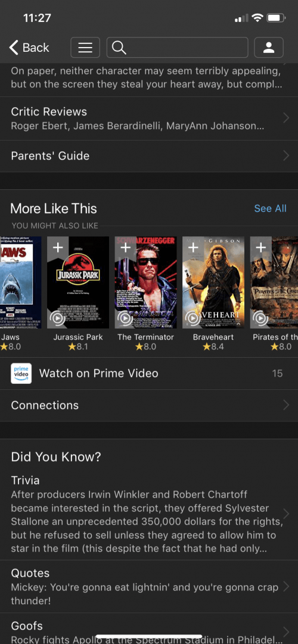Open the Quotes section

point(149,586)
